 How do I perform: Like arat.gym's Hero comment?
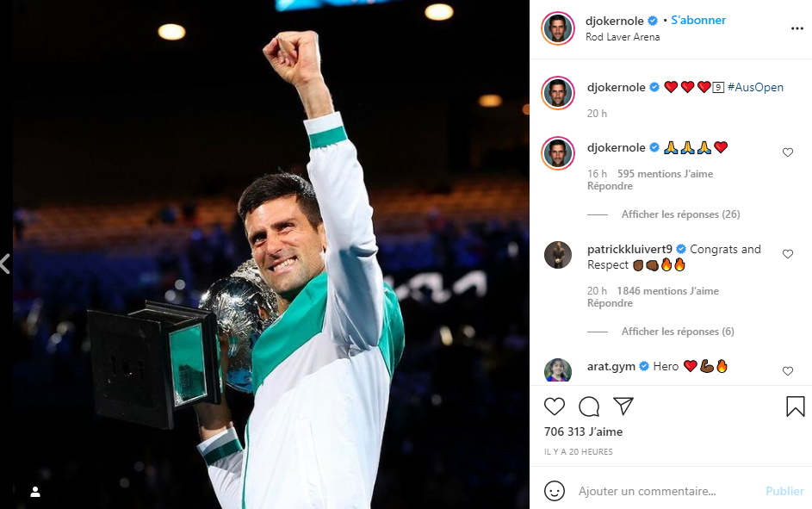[x=788, y=370]
